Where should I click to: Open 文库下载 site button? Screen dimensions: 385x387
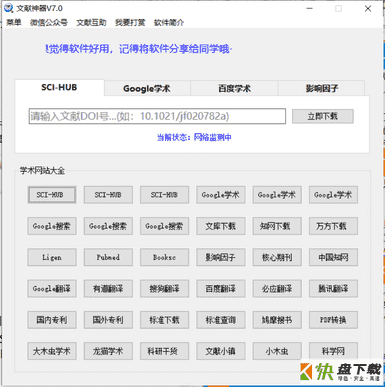[221, 226]
